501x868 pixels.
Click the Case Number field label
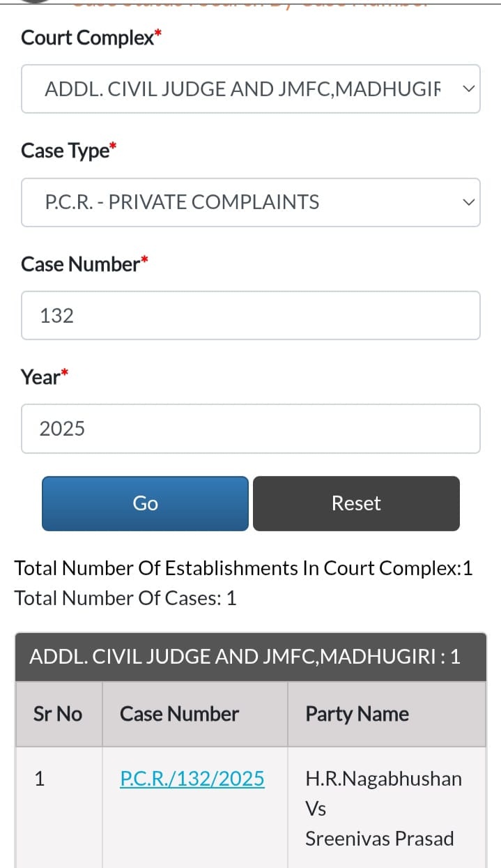[x=81, y=264]
